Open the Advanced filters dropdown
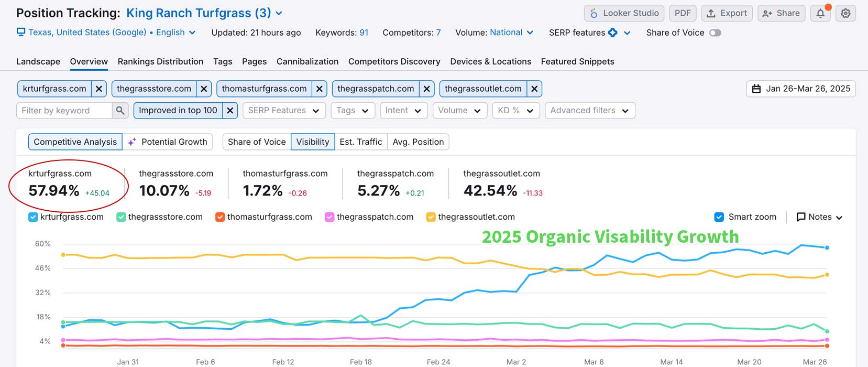Viewport: 868px width, 367px height. 590,110
